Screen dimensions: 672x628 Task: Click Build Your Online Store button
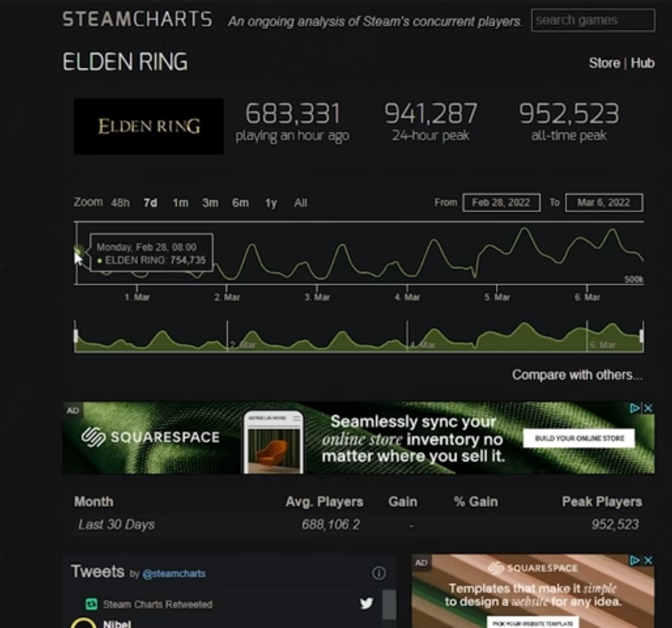(580, 438)
